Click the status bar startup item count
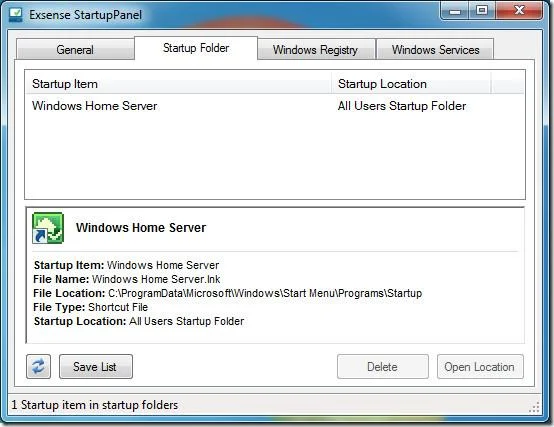 coord(95,405)
